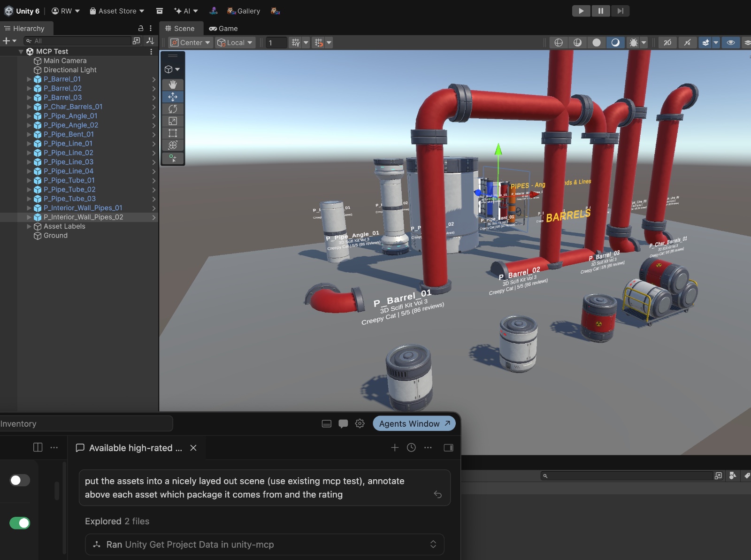
Task: Select the unlit shading sphere icon
Action: click(597, 43)
